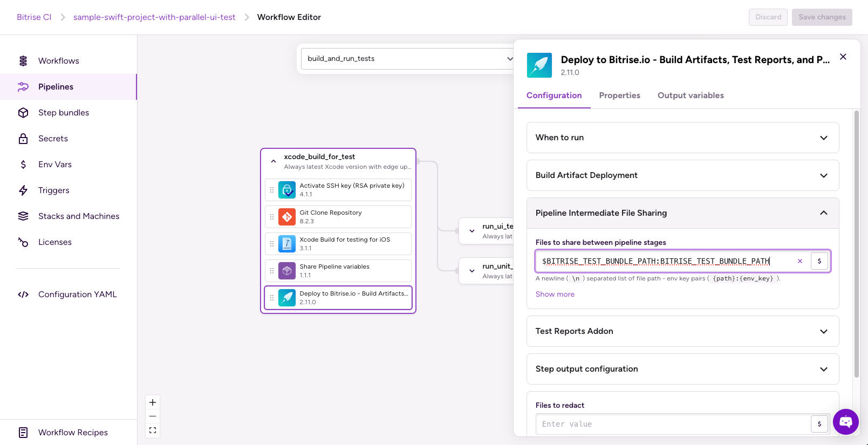Click the zoom out minus icon on canvas

click(153, 416)
